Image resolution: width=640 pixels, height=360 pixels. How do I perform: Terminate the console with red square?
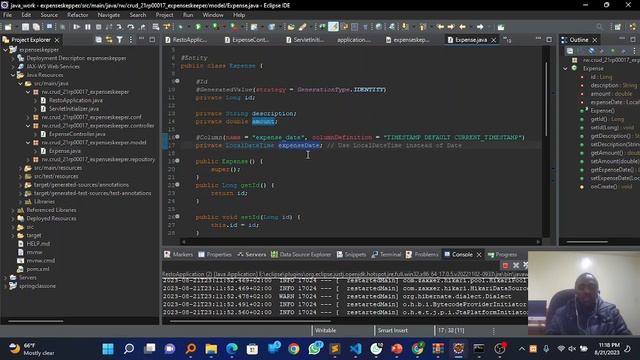pos(505,266)
